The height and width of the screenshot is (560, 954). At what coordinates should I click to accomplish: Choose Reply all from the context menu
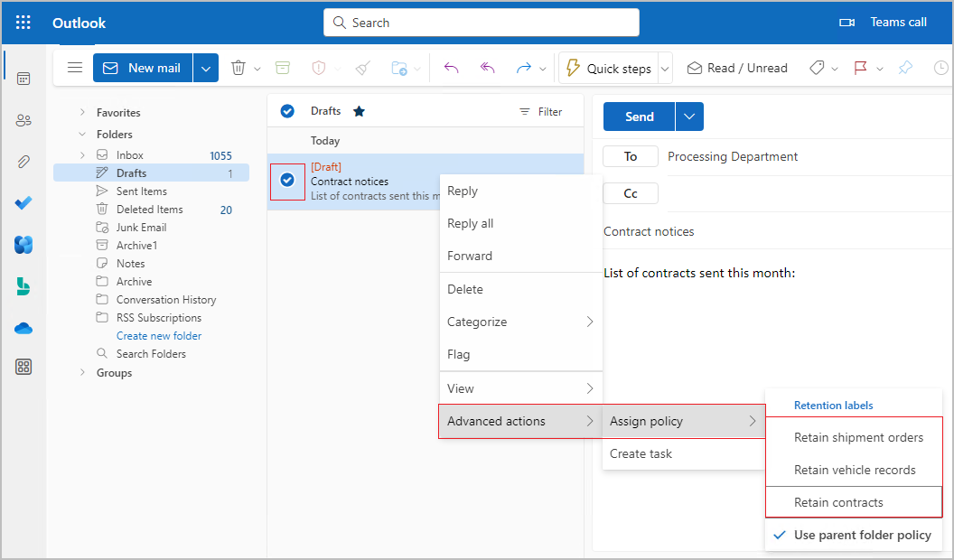471,223
